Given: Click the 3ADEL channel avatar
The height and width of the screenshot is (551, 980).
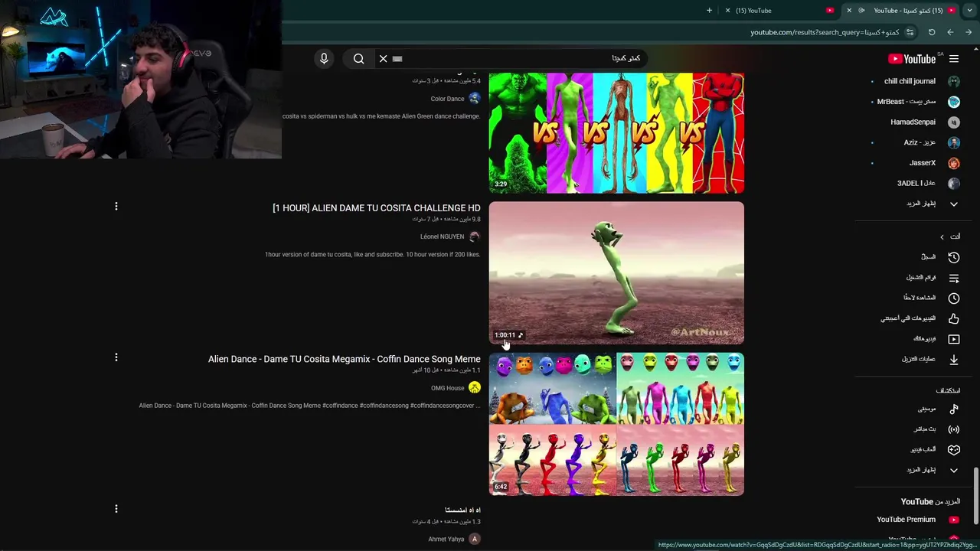Looking at the screenshot, I should click(x=954, y=184).
